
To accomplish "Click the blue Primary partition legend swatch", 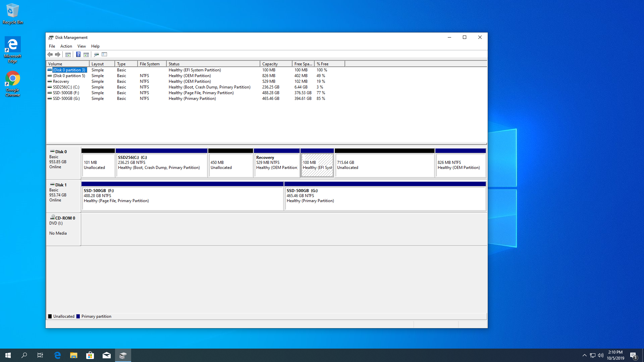I will pyautogui.click(x=78, y=316).
